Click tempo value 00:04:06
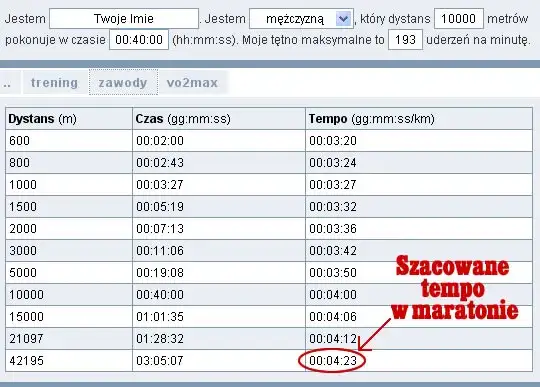This screenshot has width=540, height=387. pos(333,317)
